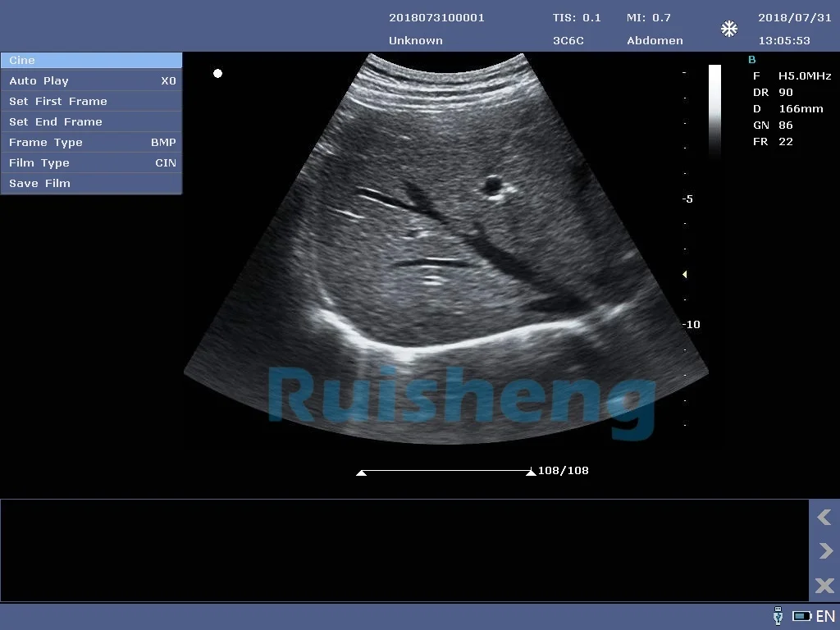Click the white probe orientation dot
Screen dimensions: 840x630
pyautogui.click(x=217, y=74)
